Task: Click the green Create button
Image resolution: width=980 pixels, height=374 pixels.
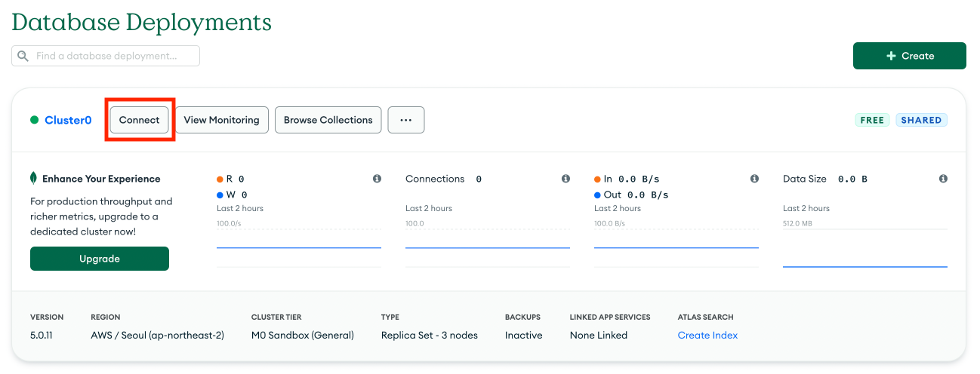Action: 910,56
